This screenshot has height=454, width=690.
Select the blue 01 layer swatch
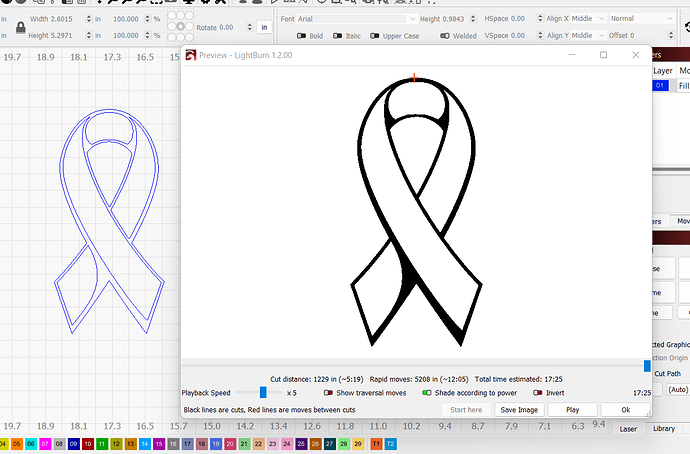[x=659, y=85]
